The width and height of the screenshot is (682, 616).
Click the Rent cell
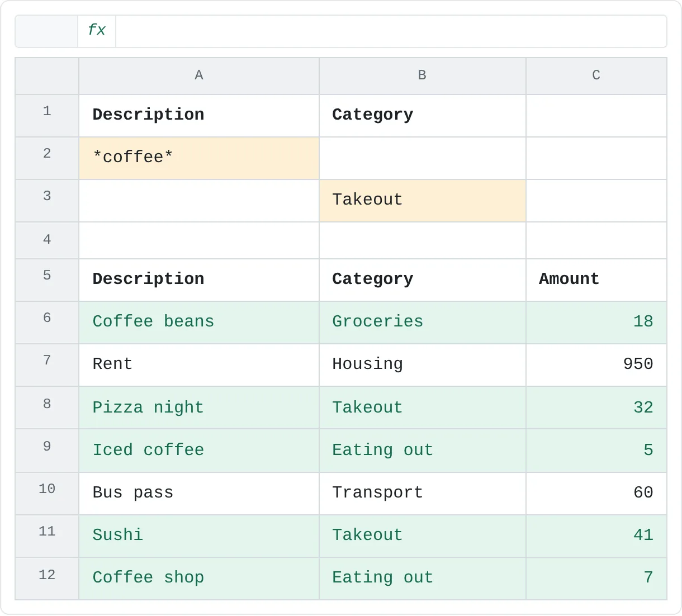click(x=199, y=365)
